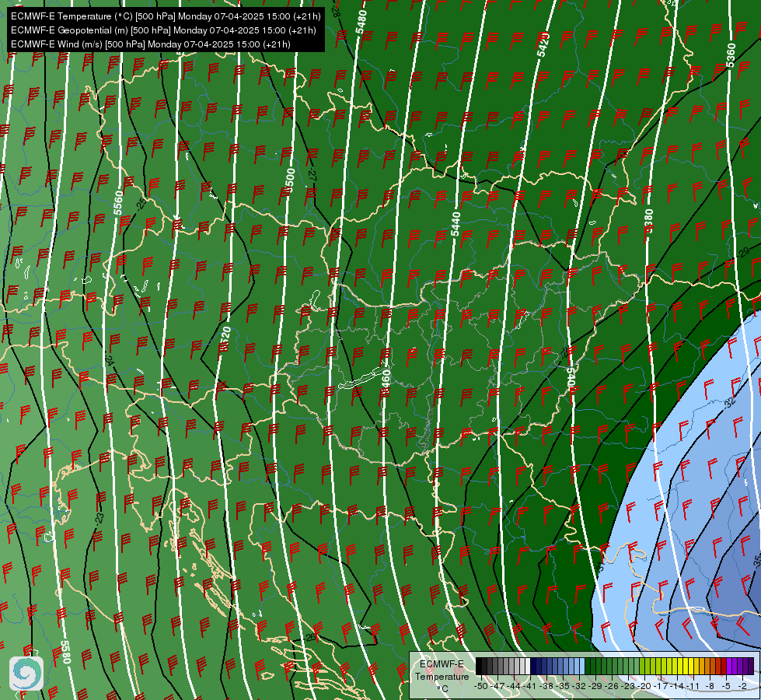Click the -24 isotherm label on the map
The image size is (761, 700).
point(109,360)
